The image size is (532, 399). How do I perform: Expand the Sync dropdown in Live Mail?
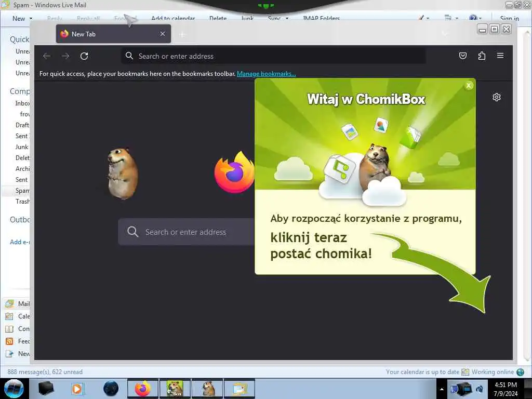click(x=287, y=18)
